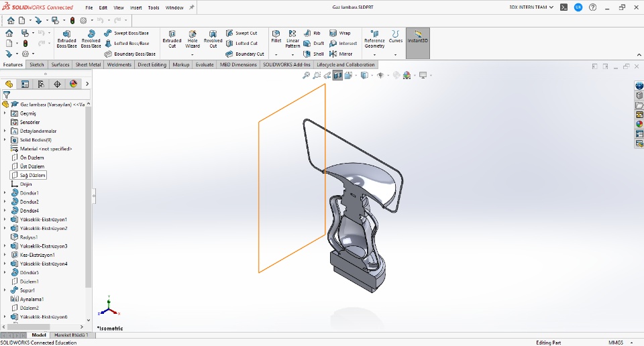644x346 pixels.
Task: Open the File menu
Action: tap(89, 8)
